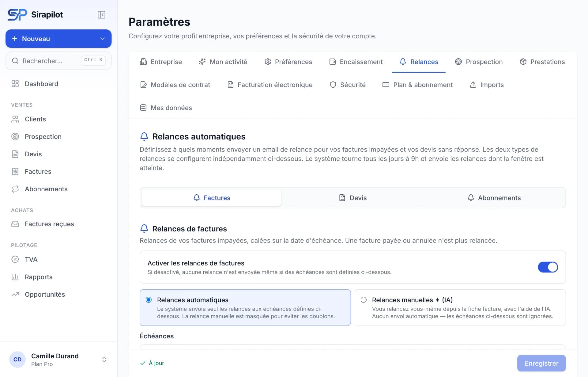Viewport: 588px width, 377px height.
Task: Switch to the Entreprise tab
Action: 161,62
